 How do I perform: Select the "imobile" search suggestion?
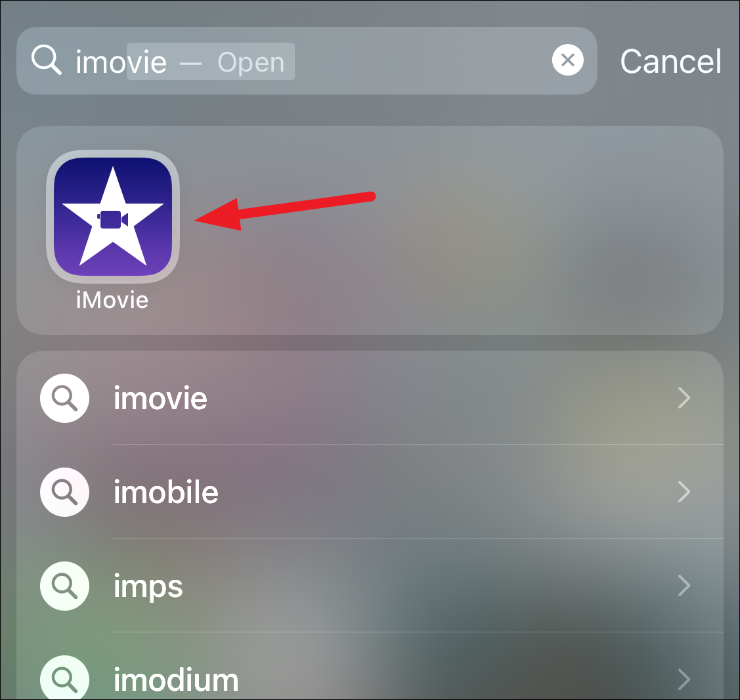click(370, 492)
